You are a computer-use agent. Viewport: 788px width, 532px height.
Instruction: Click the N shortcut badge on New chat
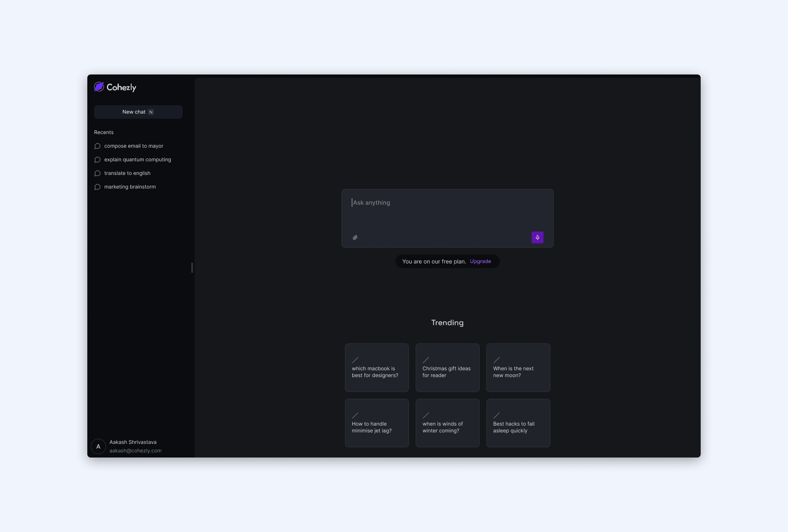pos(151,112)
